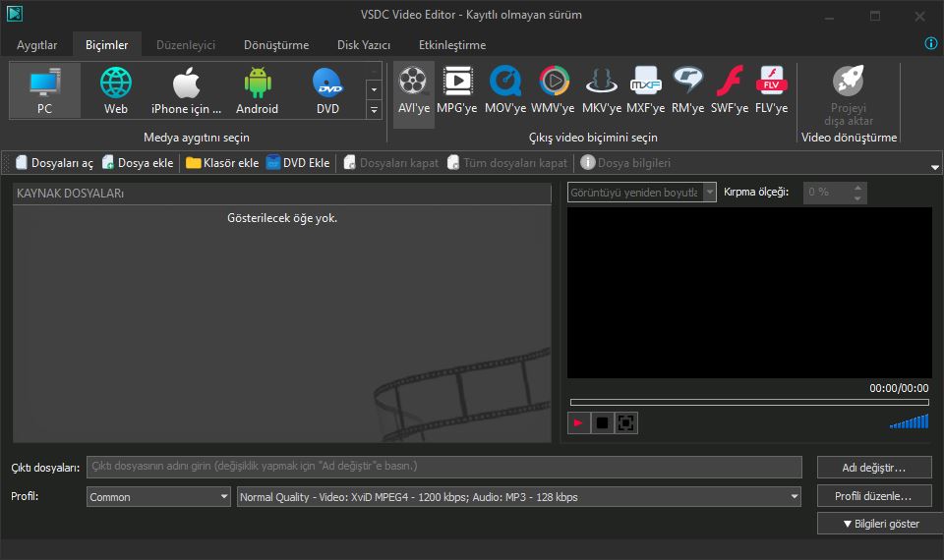Select the DVD device icon
Screen dimensions: 944x560
point(327,90)
